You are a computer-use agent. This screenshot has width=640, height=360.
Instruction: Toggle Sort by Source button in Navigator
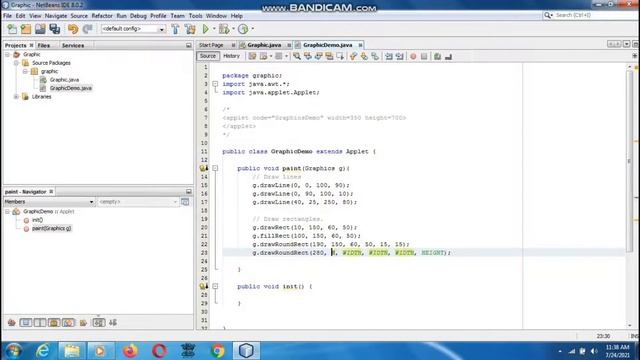tap(113, 323)
